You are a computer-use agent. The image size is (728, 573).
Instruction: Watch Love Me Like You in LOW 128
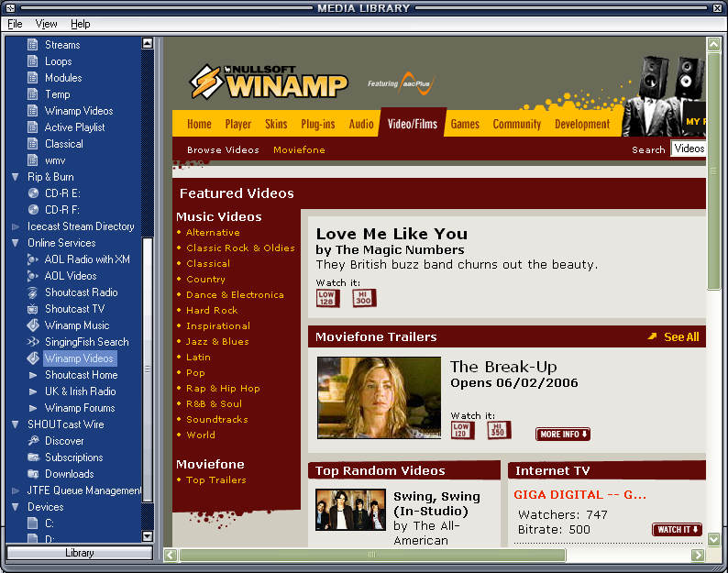click(327, 298)
